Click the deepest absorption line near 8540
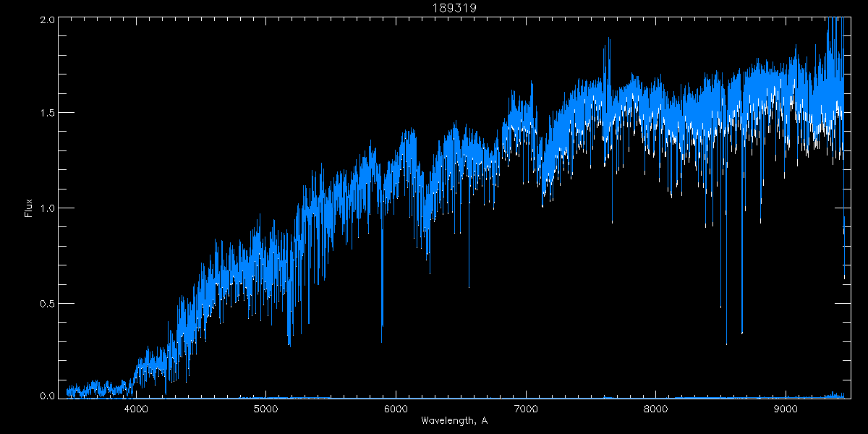 point(726,344)
